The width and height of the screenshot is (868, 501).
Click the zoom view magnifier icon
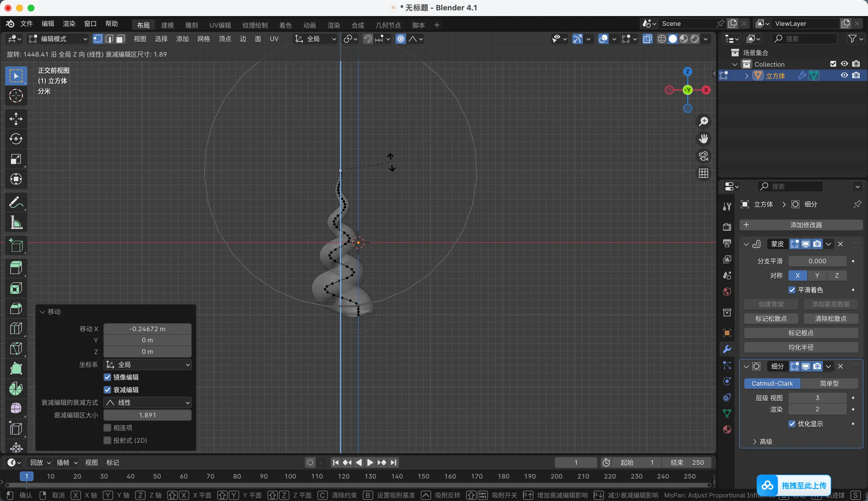pyautogui.click(x=703, y=122)
